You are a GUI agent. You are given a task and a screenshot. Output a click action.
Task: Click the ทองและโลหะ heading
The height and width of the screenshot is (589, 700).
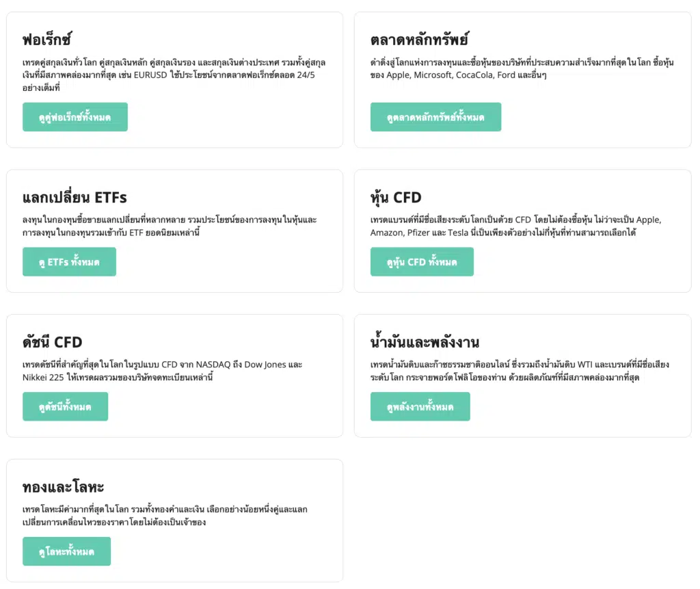pyautogui.click(x=63, y=486)
